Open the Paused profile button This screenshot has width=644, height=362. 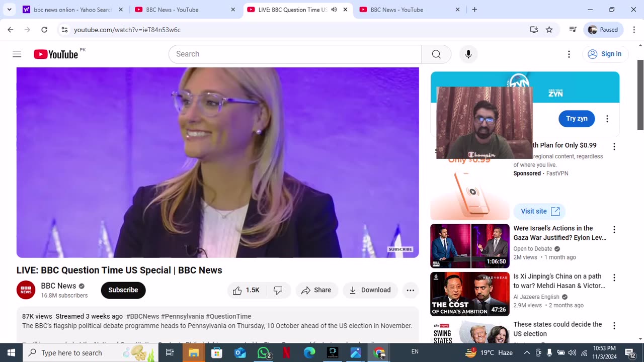point(604,30)
